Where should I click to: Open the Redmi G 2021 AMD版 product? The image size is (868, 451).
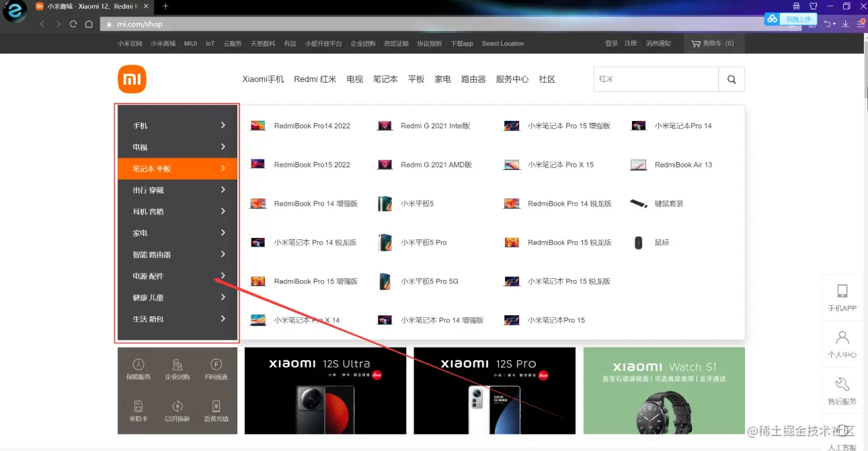point(425,165)
